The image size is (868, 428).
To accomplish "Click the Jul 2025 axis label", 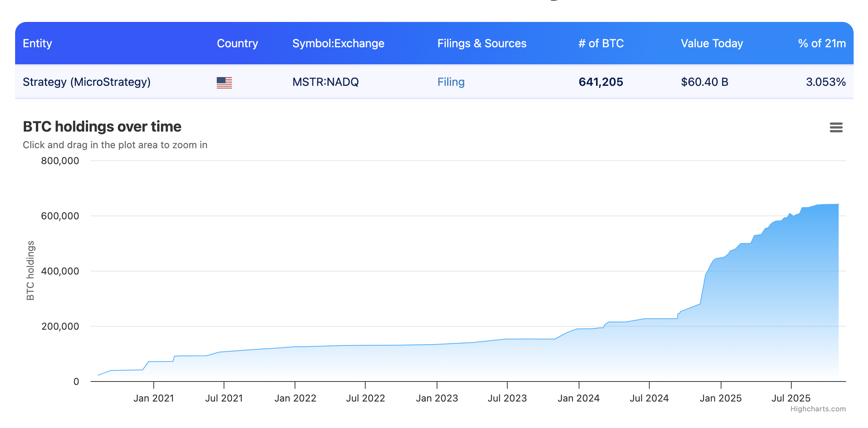I will click(791, 398).
